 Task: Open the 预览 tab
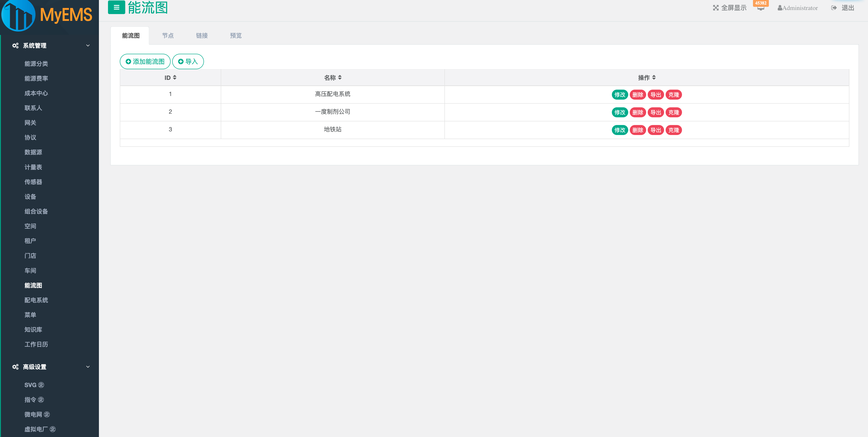click(235, 36)
